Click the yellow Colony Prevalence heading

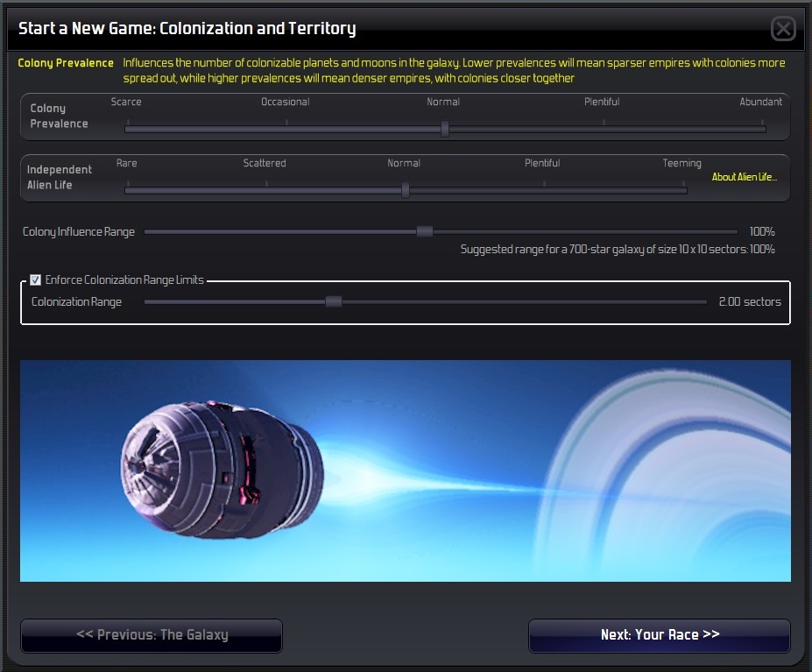[x=66, y=63]
